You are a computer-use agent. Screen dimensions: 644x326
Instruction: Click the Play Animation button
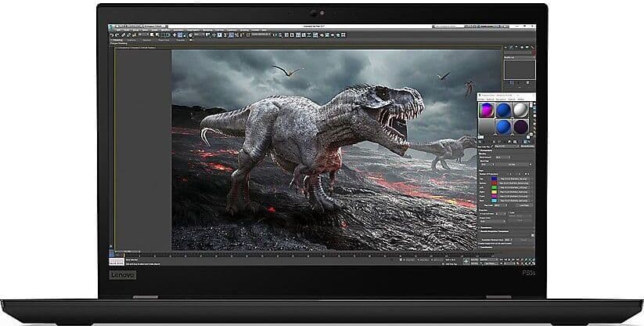click(x=509, y=260)
